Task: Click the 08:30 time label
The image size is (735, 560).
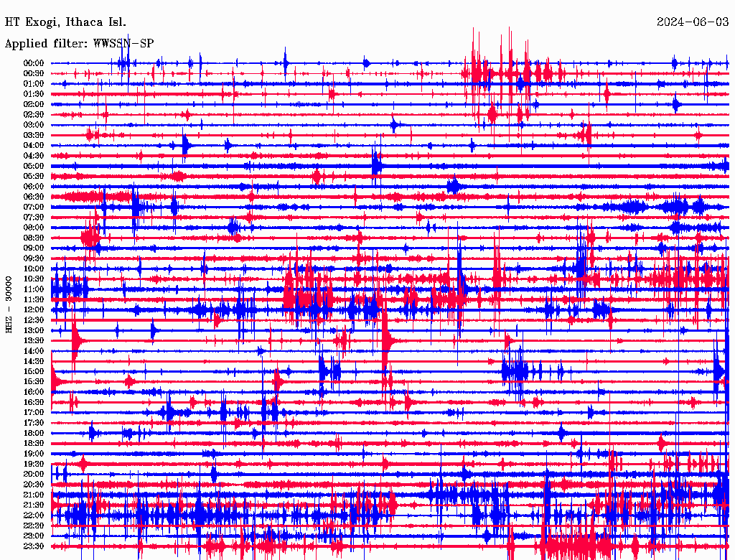Action: 34,238
